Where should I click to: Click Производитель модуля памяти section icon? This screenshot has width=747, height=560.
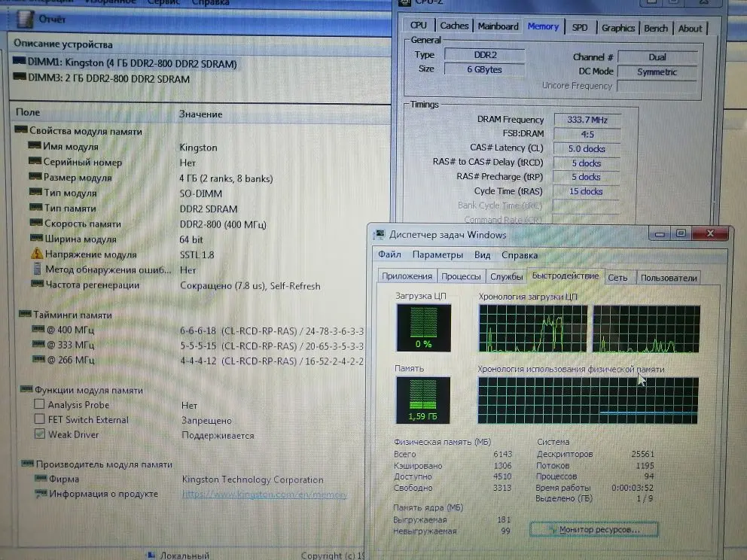28,464
